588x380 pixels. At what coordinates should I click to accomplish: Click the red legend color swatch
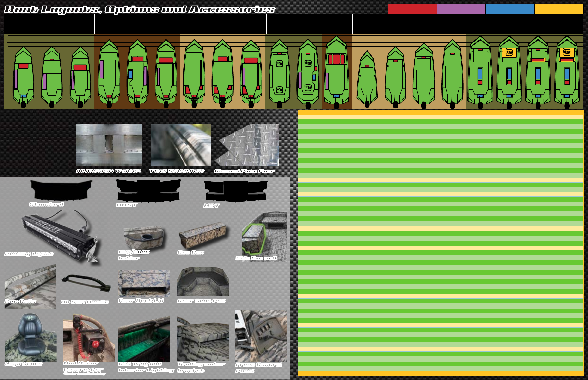pyautogui.click(x=412, y=9)
